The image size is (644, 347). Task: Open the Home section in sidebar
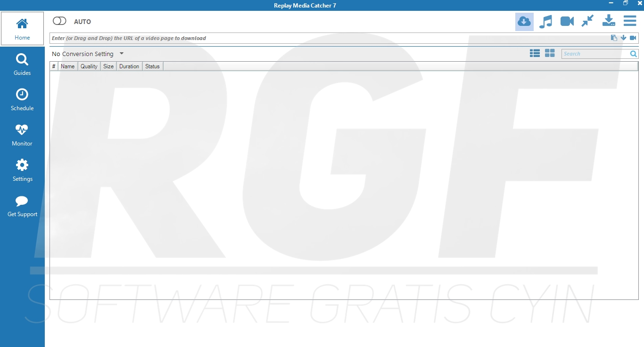22,29
